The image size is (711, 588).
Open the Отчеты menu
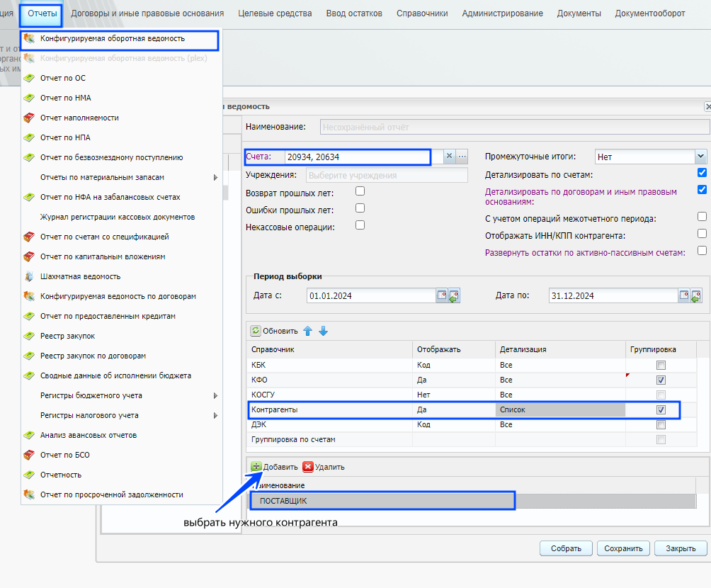[42, 13]
